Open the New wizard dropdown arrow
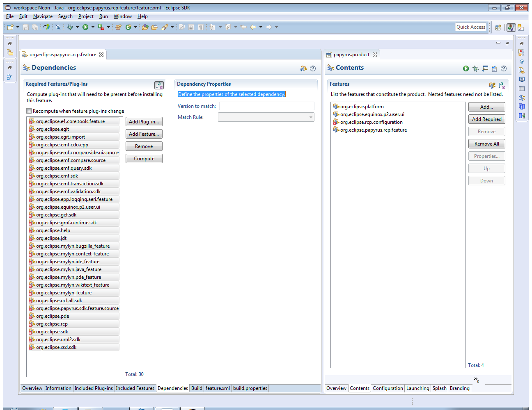 coord(18,27)
